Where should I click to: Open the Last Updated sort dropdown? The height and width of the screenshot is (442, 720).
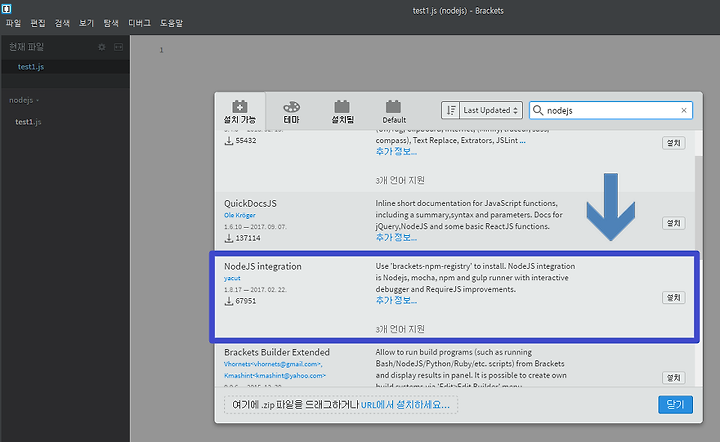coord(491,110)
